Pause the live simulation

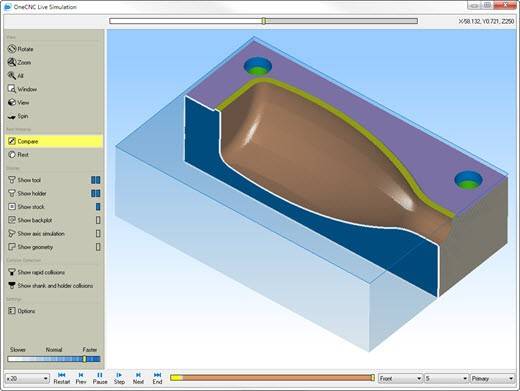(100, 378)
